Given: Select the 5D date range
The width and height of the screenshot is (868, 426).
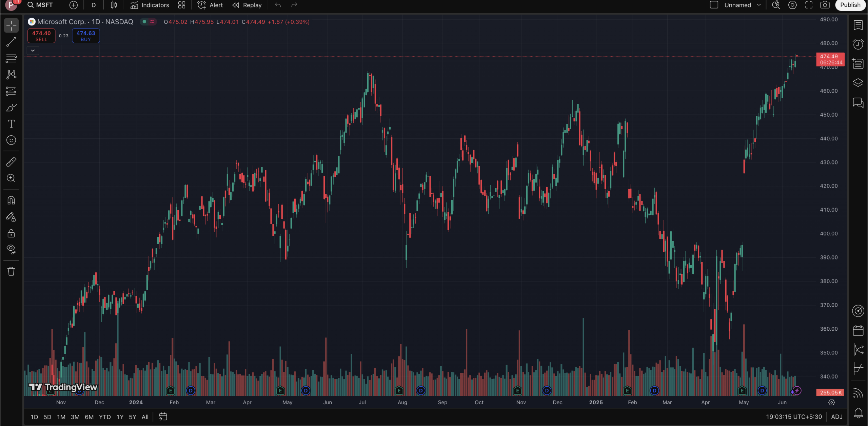Looking at the screenshot, I should pyautogui.click(x=47, y=417).
